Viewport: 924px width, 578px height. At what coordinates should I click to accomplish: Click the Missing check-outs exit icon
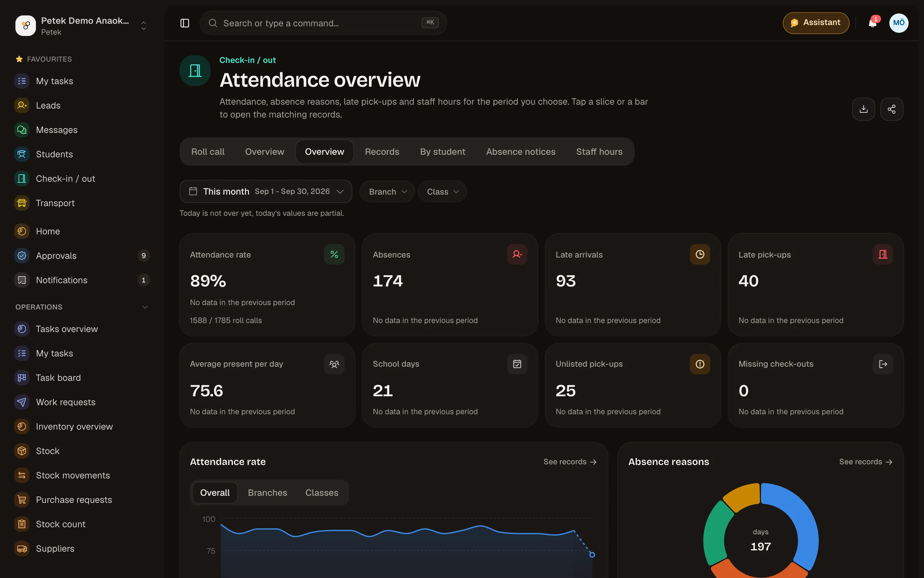coord(883,364)
